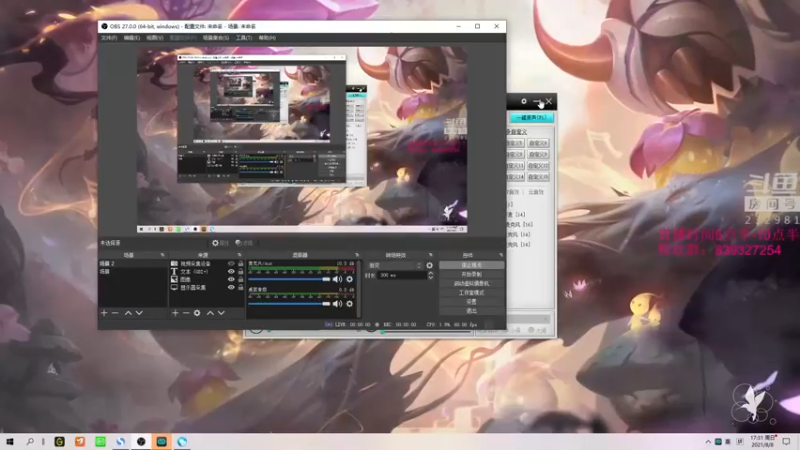Hide the 图像 source with its eye icon
Viewport: 800px width, 450px height.
click(231, 280)
